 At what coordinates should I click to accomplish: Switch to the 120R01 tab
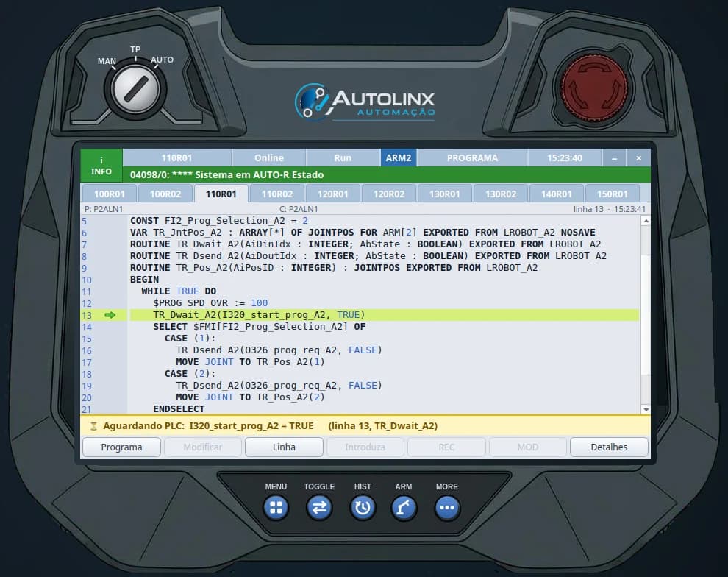[x=333, y=194]
